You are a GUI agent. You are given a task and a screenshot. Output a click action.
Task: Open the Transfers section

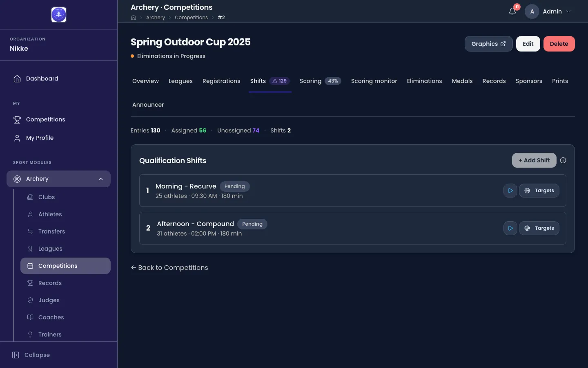[65, 231]
